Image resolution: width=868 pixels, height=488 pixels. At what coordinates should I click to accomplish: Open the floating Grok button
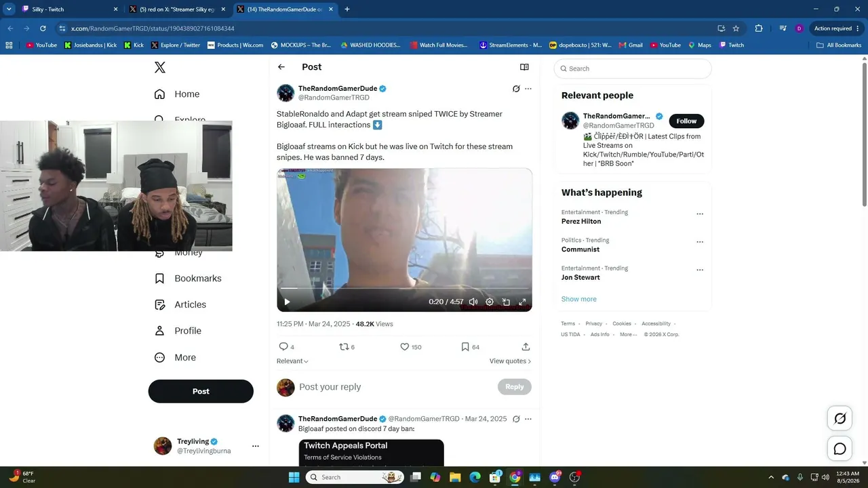click(840, 418)
